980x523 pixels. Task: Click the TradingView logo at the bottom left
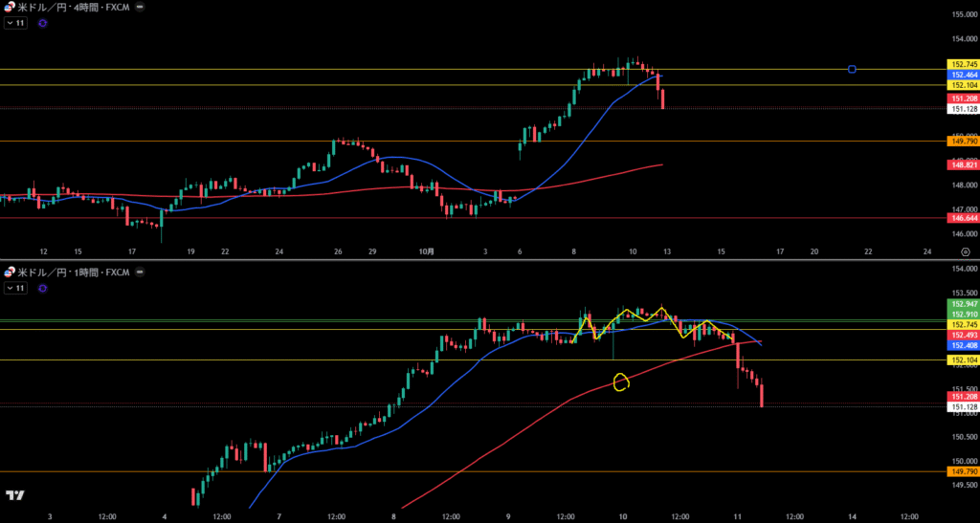tap(14, 494)
